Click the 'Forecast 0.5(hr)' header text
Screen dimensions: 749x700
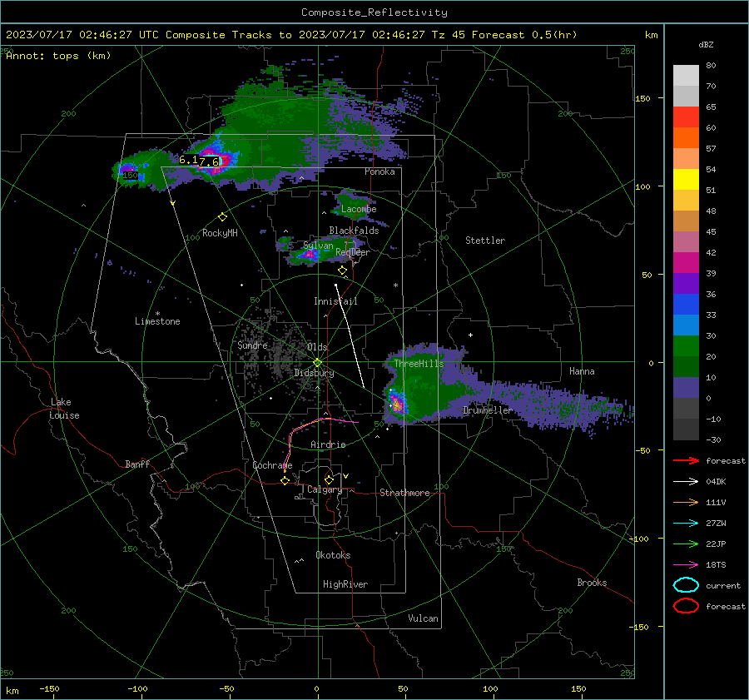click(524, 35)
